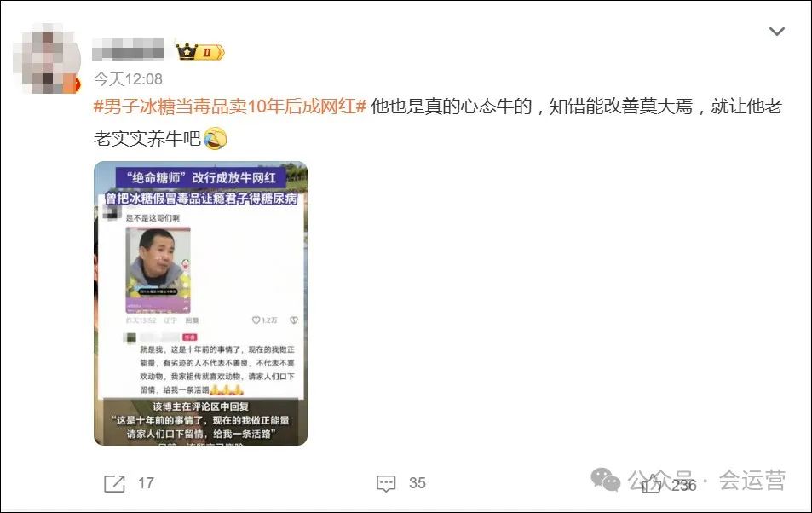Open the blurred username profile link
812x513 pixels.
click(128, 50)
